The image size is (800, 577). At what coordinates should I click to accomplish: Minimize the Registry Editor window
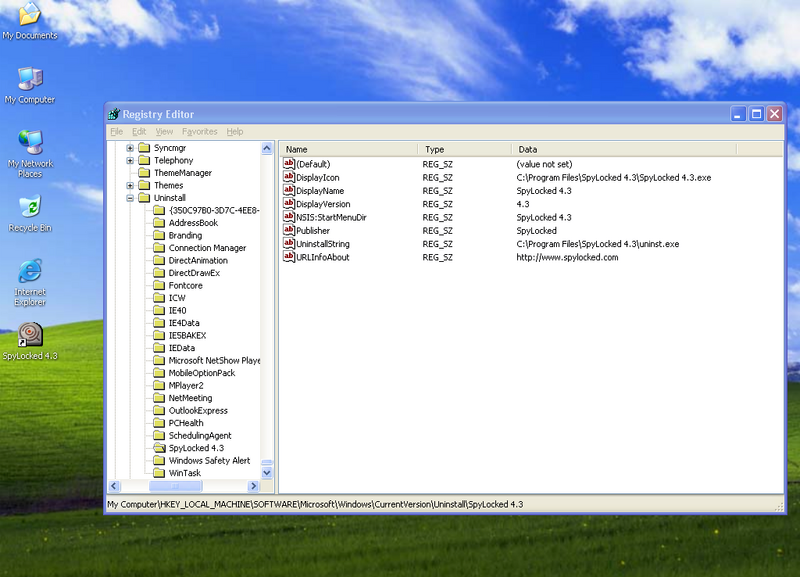[738, 114]
